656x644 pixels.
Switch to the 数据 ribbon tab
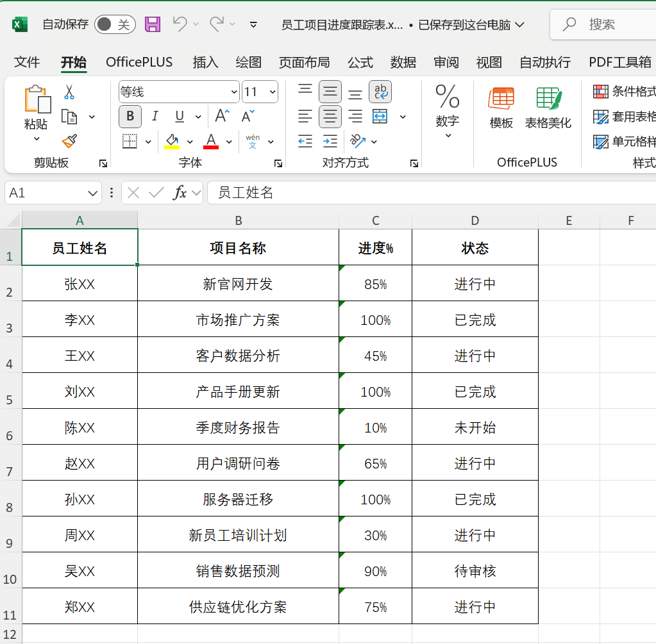(403, 62)
